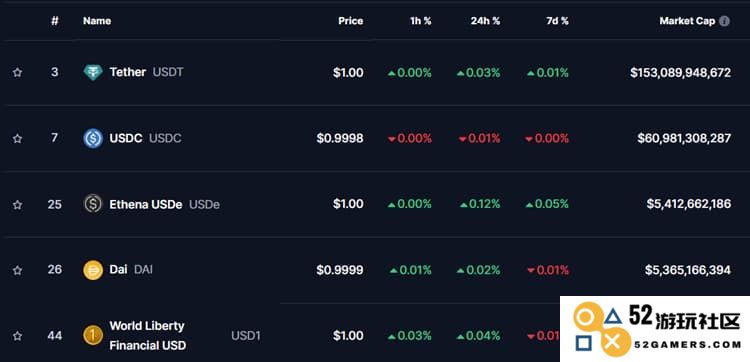Sort by the # rank column header
The width and height of the screenshot is (750, 362).
[x=55, y=21]
